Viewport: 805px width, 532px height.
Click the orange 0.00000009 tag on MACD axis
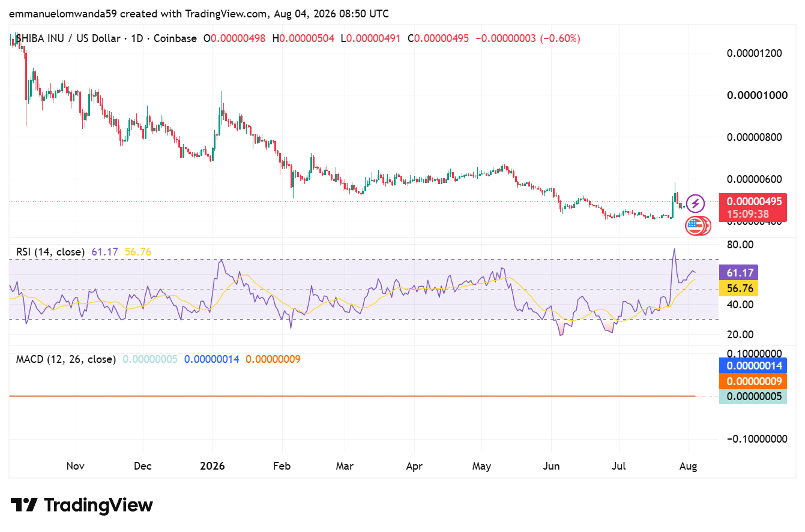tap(753, 381)
